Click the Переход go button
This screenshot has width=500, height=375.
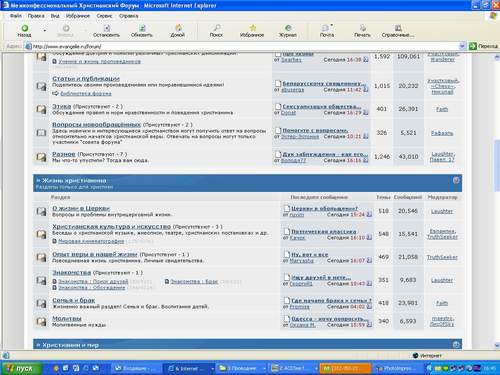(483, 46)
